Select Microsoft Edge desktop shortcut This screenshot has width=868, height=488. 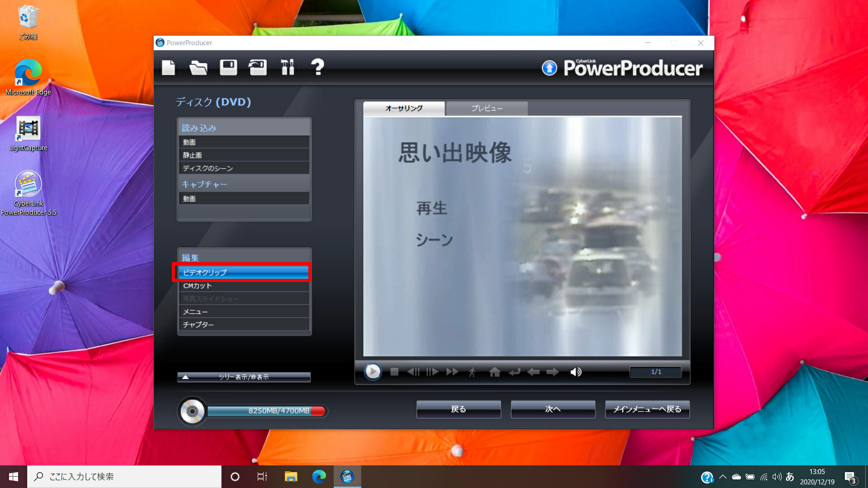(28, 77)
